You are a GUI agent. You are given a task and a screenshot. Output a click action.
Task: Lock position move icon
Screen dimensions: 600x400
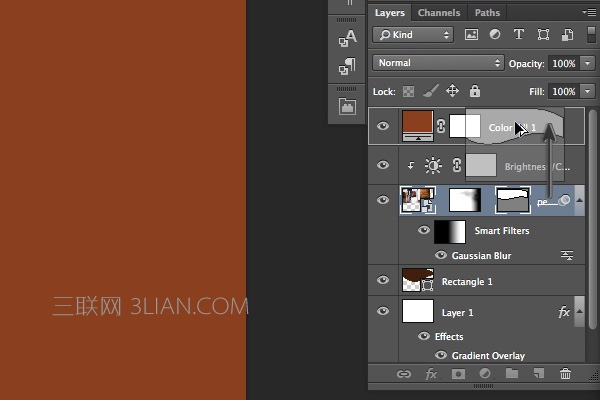452,91
